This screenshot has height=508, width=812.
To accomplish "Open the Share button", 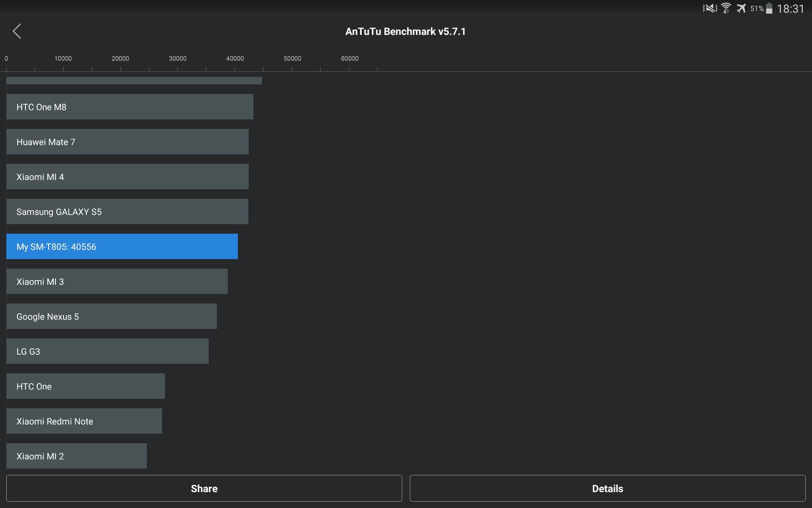I will (204, 489).
